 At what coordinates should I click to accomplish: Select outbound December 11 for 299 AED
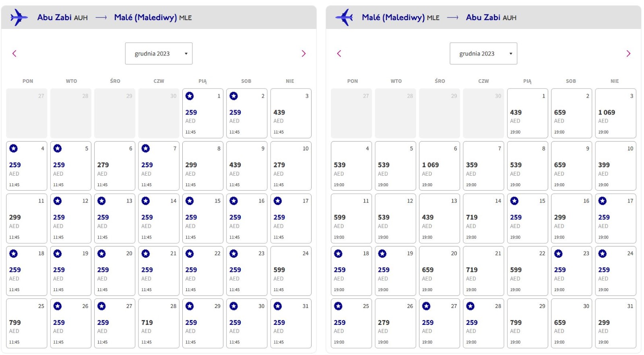click(x=27, y=218)
